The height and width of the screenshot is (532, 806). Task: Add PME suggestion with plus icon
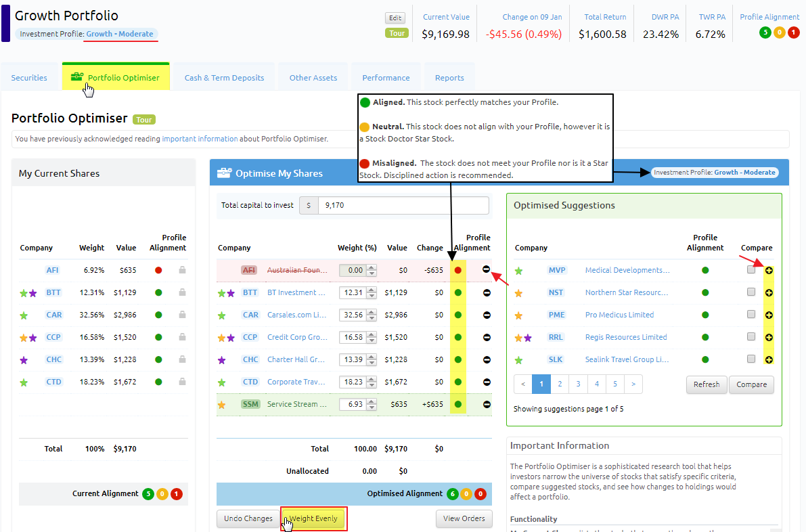(x=769, y=315)
